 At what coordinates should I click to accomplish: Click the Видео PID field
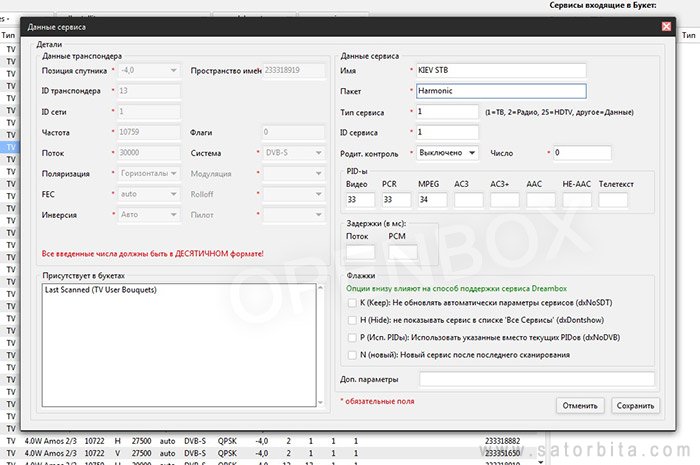coord(359,201)
